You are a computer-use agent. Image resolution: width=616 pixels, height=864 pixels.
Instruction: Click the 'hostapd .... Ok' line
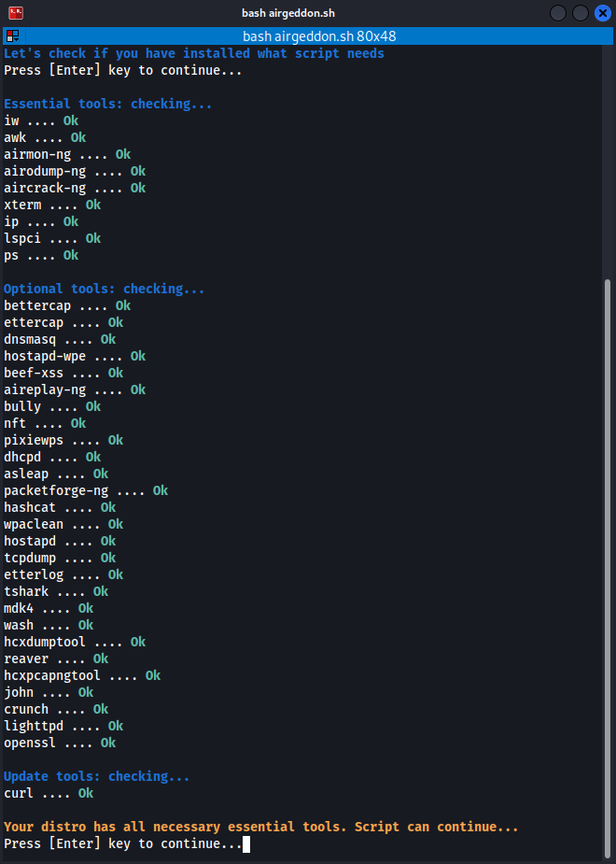[60, 541]
